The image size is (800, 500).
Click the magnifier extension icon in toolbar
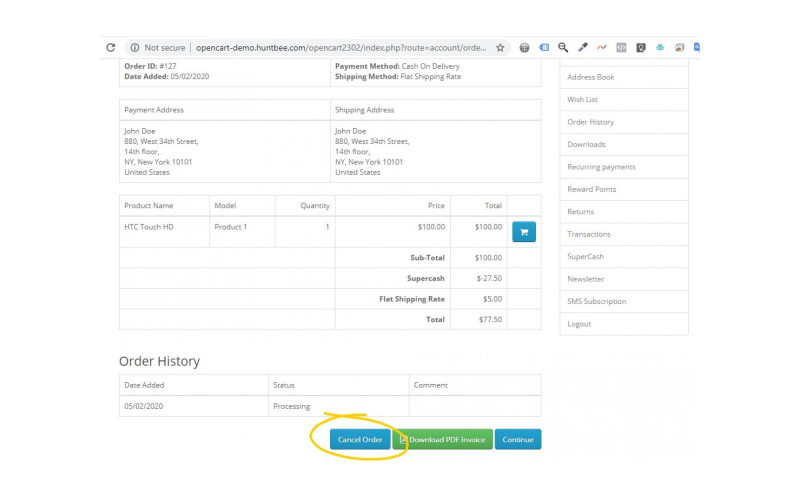563,47
